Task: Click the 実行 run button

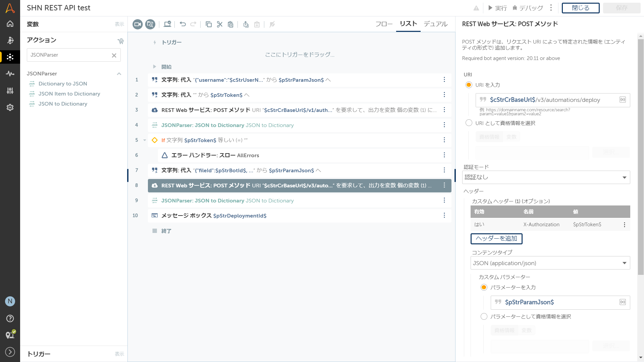Action: [x=497, y=8]
